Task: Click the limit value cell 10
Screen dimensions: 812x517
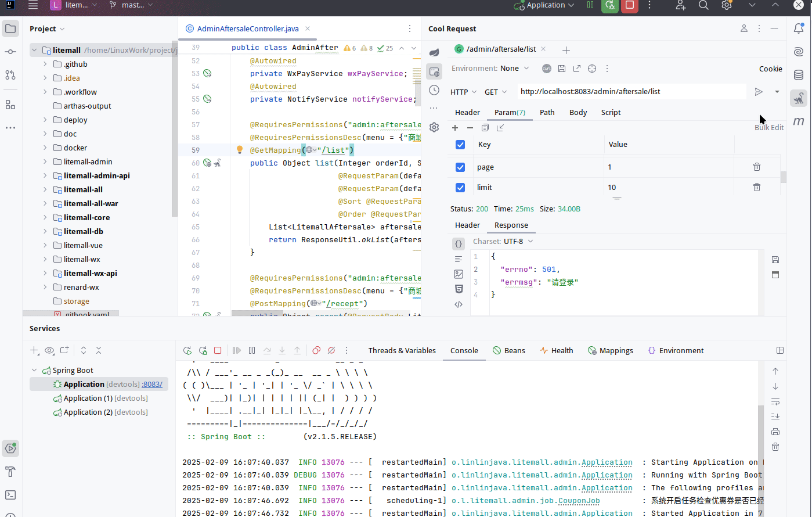Action: (x=669, y=188)
